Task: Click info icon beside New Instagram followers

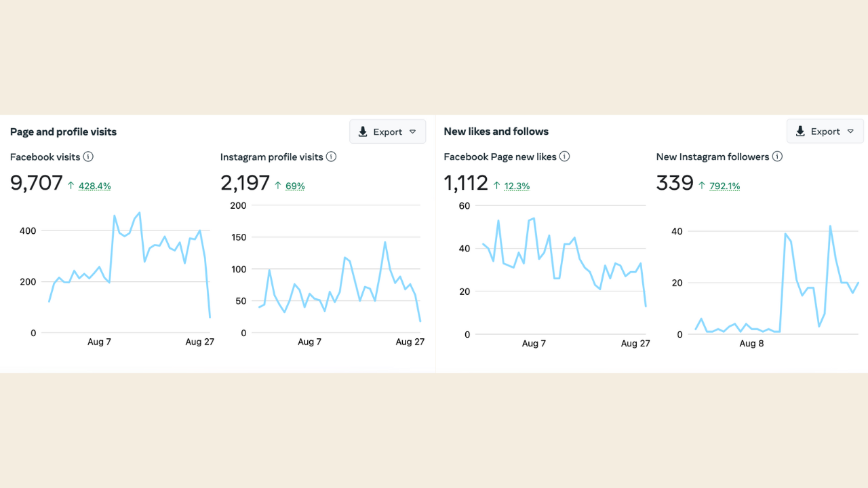Action: pos(777,157)
